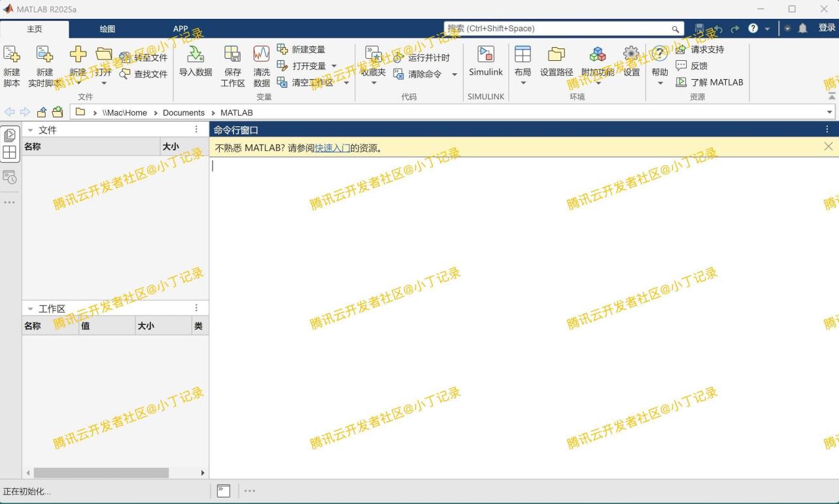Image resolution: width=839 pixels, height=504 pixels.
Task: Click the 收藏夹 icon
Action: pos(373,54)
